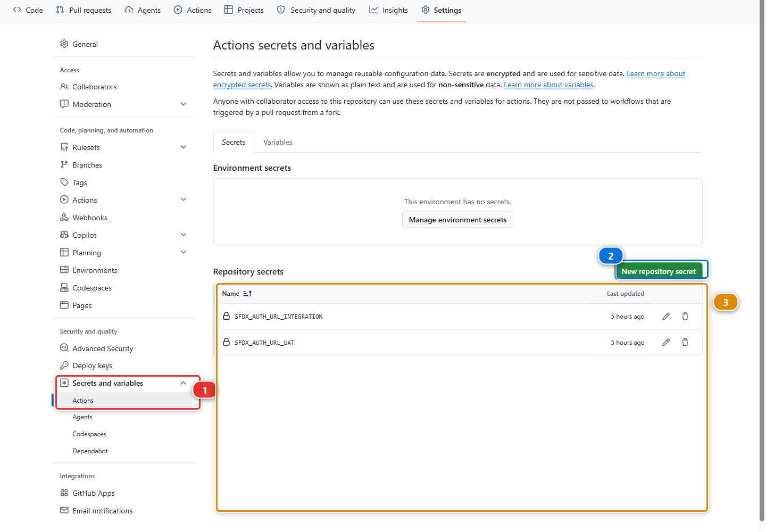Expand the Planning section chevron

point(184,253)
